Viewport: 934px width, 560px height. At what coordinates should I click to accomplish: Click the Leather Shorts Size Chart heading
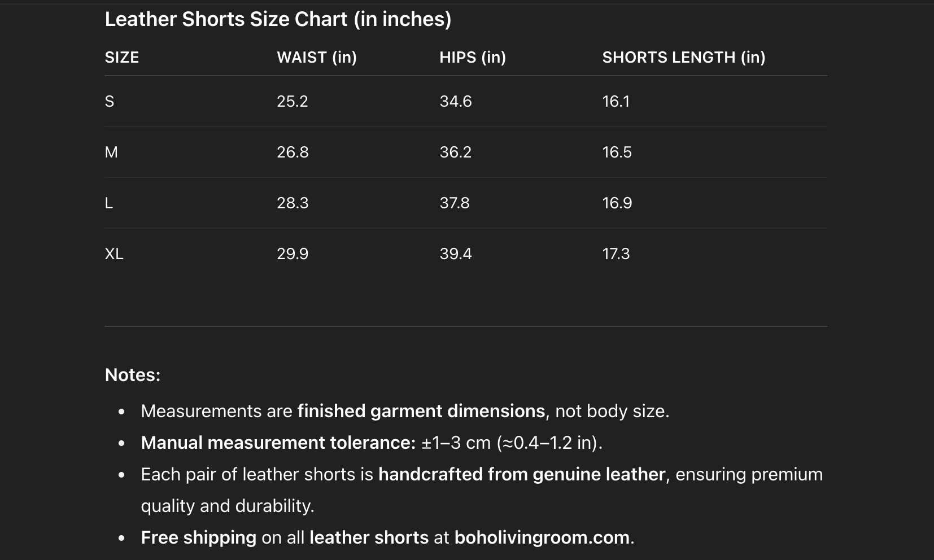click(278, 19)
